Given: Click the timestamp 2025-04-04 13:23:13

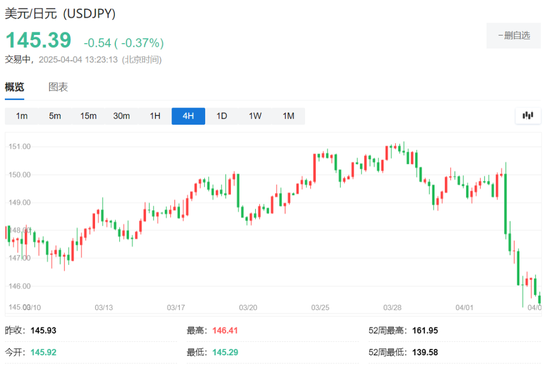Looking at the screenshot, I should click(x=78, y=60).
